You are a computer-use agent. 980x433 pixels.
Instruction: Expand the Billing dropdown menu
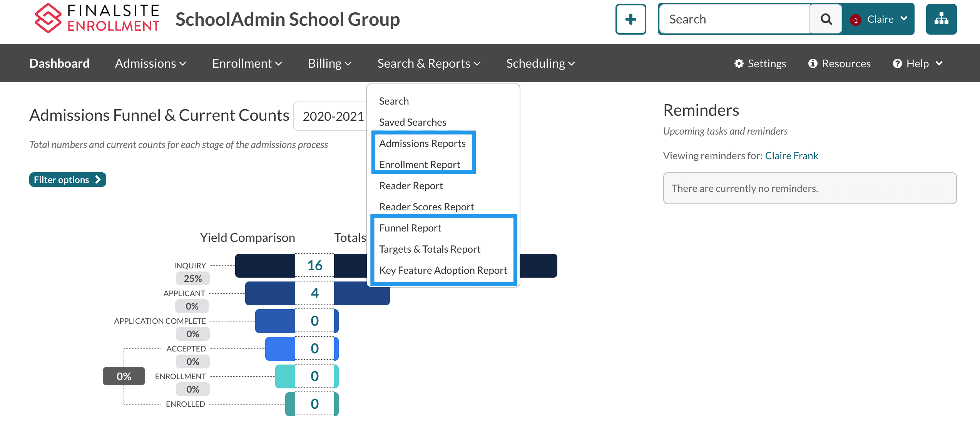click(329, 63)
